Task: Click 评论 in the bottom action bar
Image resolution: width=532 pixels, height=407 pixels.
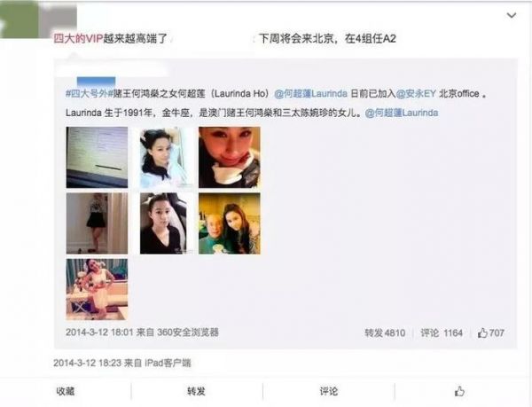Action: tap(328, 391)
